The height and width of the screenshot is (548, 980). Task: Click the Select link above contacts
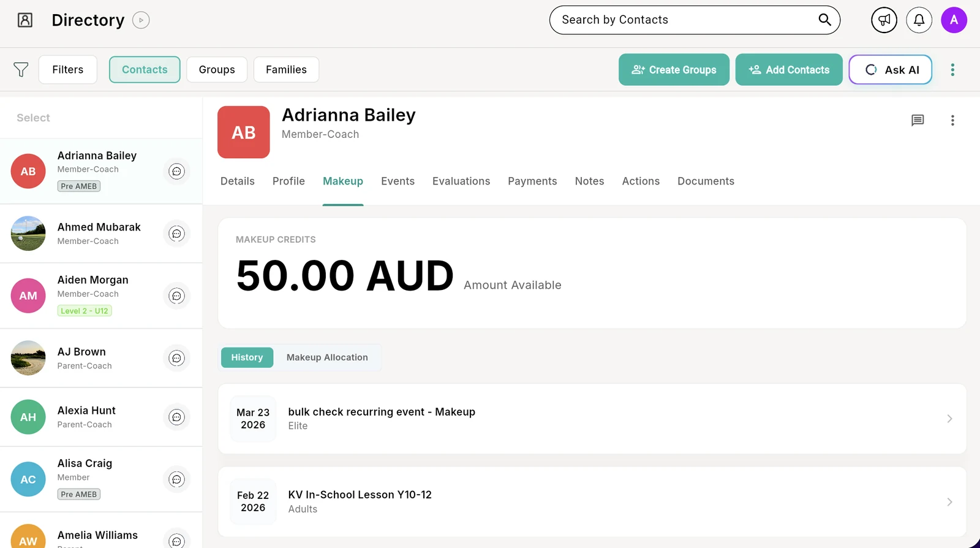point(33,118)
